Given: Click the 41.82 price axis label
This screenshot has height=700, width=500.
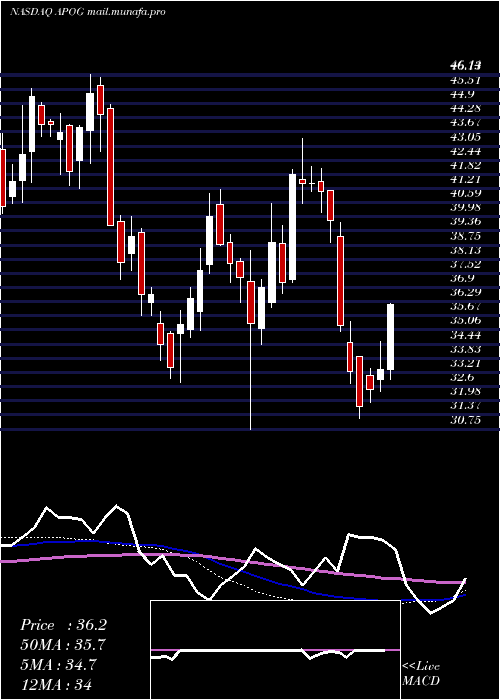Looking at the screenshot, I should [x=466, y=165].
